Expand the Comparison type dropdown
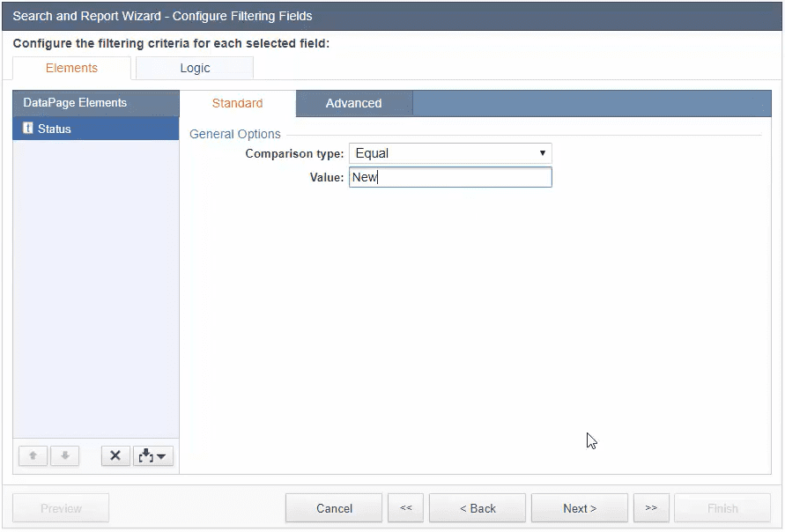The width and height of the screenshot is (785, 532). (449, 153)
